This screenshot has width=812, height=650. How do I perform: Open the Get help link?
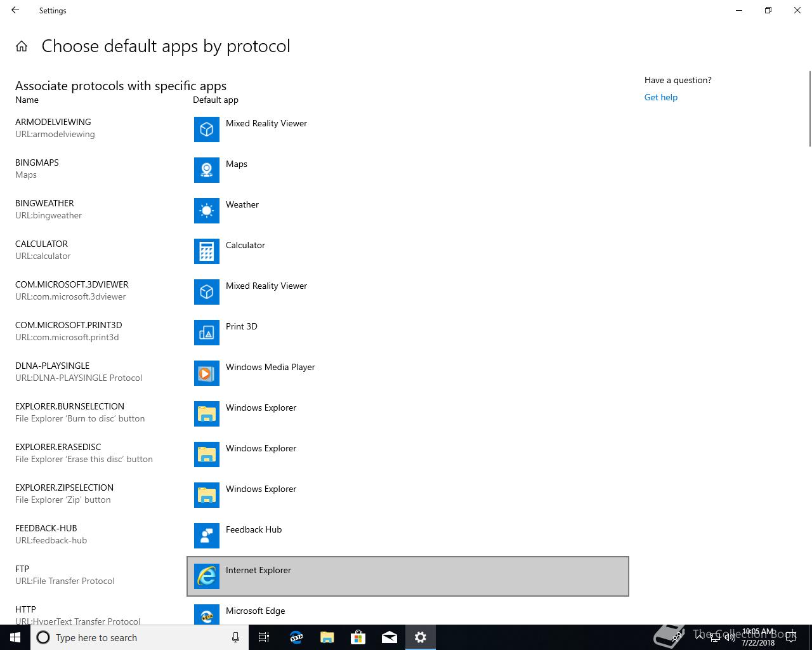660,97
